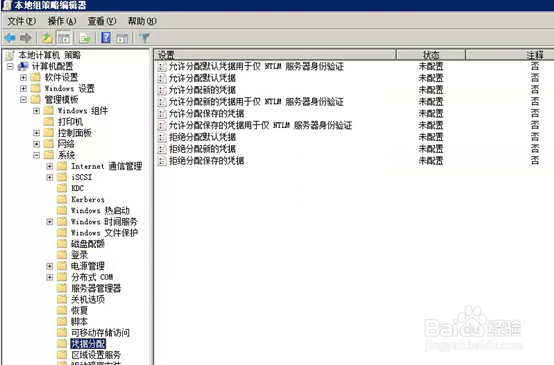
Task: Export list toolbar icon
Action: [85, 38]
